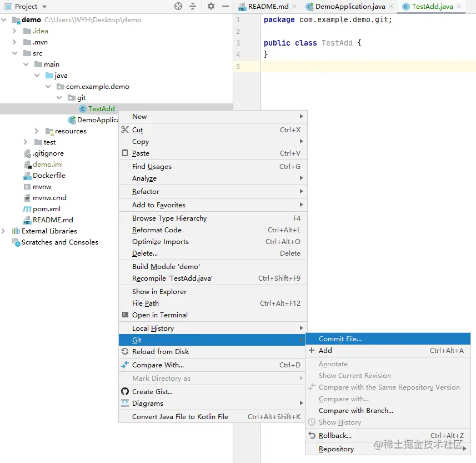Image resolution: width=476 pixels, height=463 pixels.
Task: Choose Reload from Disk
Action: click(x=213, y=351)
